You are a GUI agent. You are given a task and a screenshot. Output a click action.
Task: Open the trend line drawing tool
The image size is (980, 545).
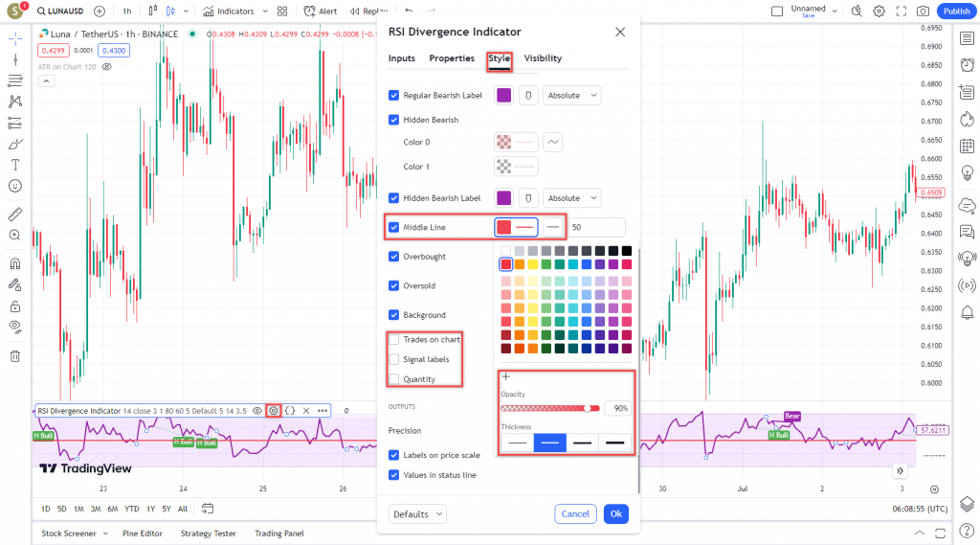(x=15, y=59)
